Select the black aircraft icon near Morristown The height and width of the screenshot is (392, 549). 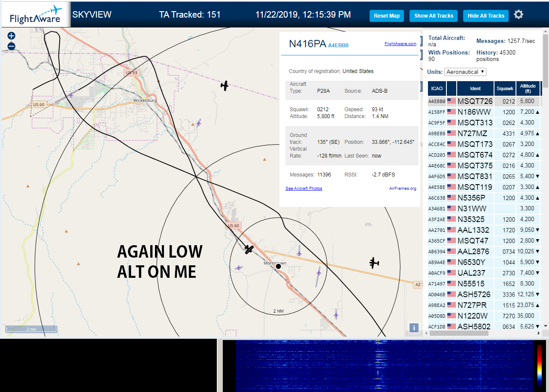249,249
